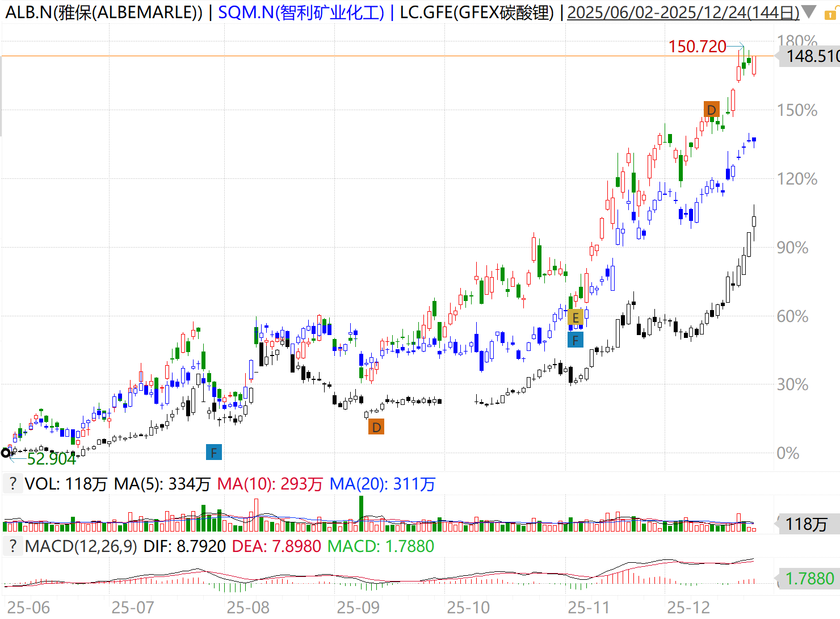The image size is (840, 619).
Task: Open help icon beside the MACD indicator
Action: [13, 546]
